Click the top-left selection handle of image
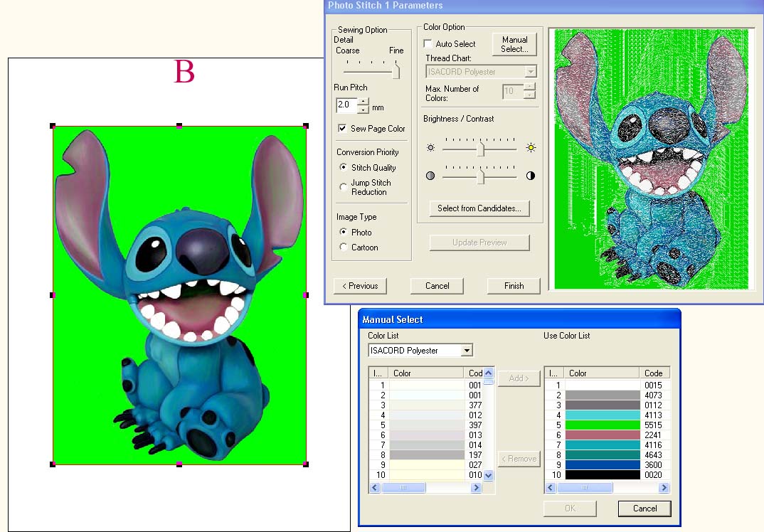The width and height of the screenshot is (764, 532). click(x=53, y=126)
